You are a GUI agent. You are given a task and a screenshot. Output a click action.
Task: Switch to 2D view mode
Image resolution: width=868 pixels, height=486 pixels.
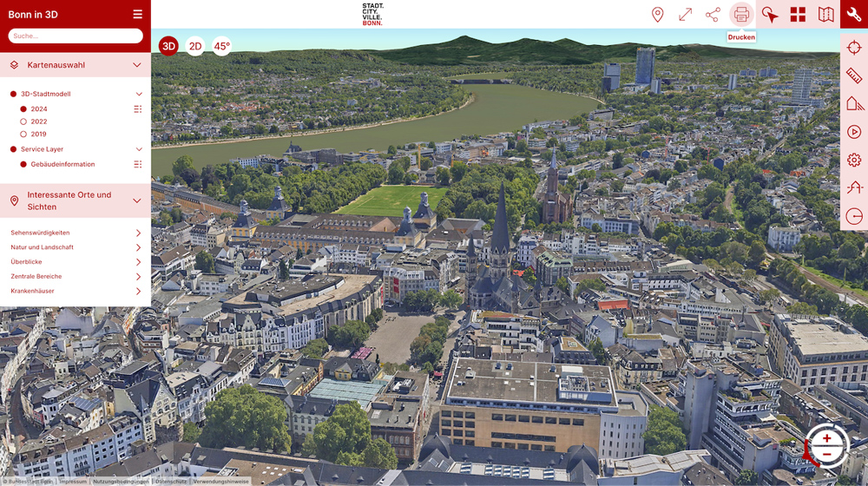195,47
